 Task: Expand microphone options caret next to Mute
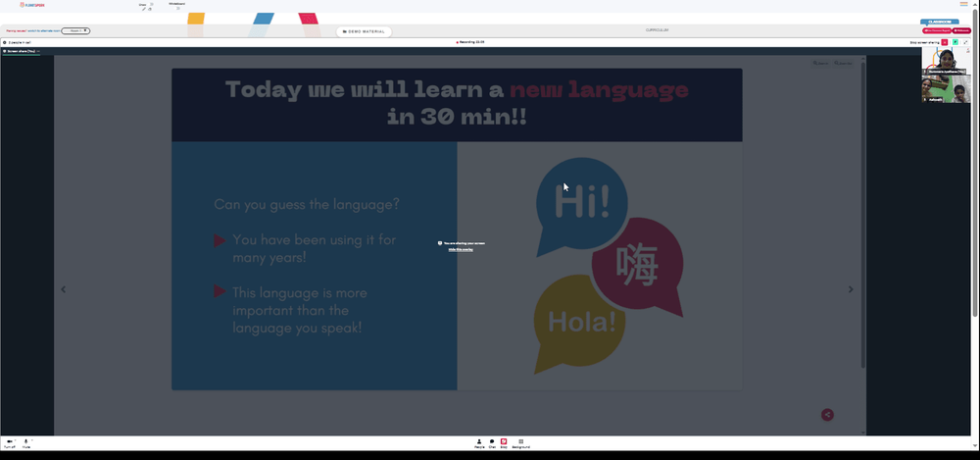[32, 440]
